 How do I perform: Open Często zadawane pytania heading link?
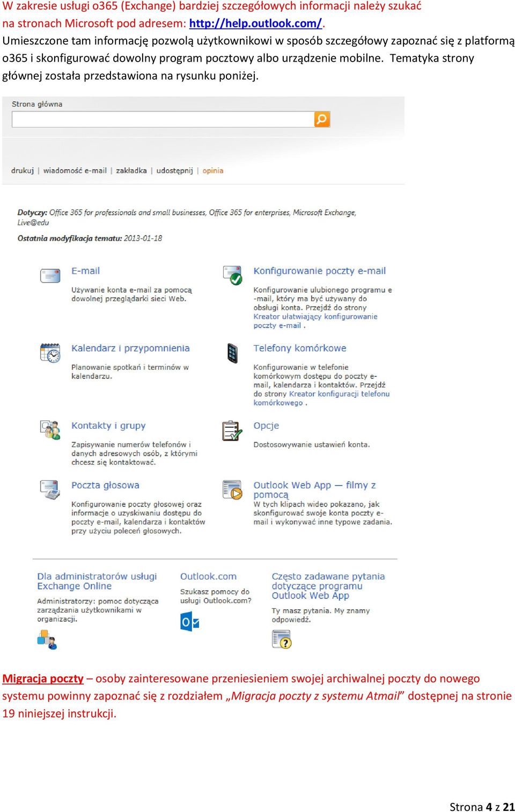pyautogui.click(x=328, y=586)
